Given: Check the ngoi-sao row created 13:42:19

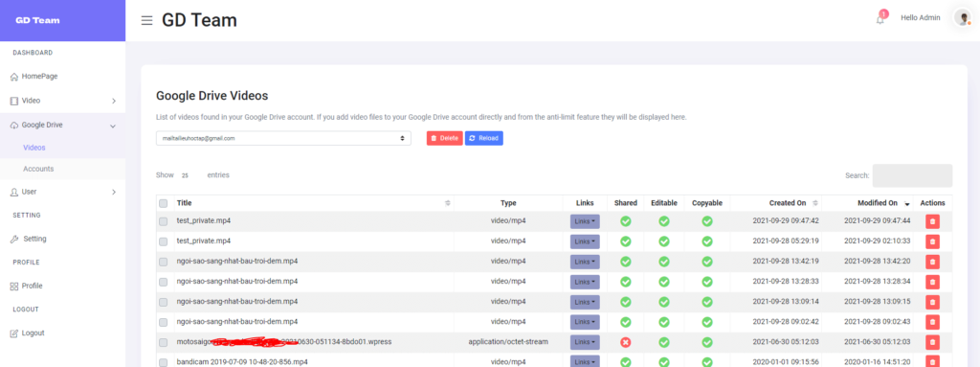Looking at the screenshot, I should [x=163, y=262].
